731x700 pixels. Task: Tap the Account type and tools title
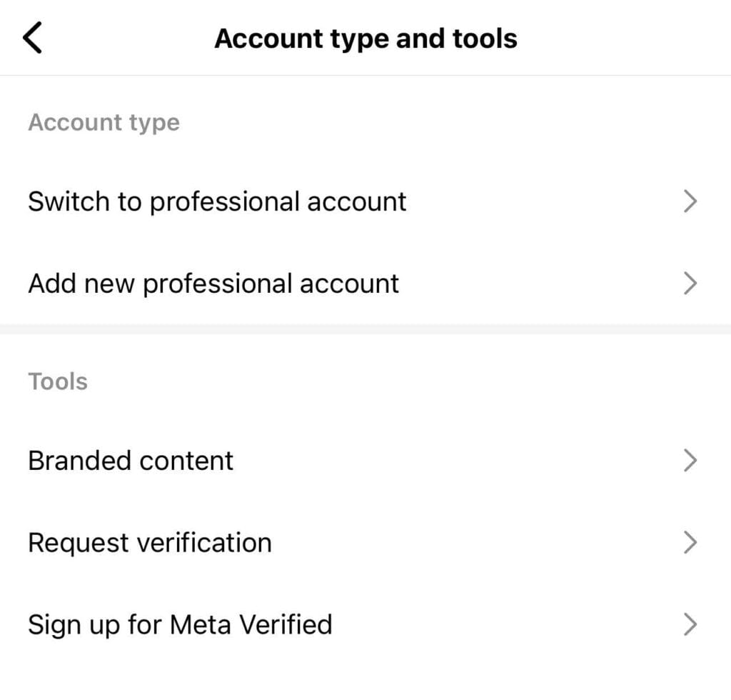(x=365, y=38)
